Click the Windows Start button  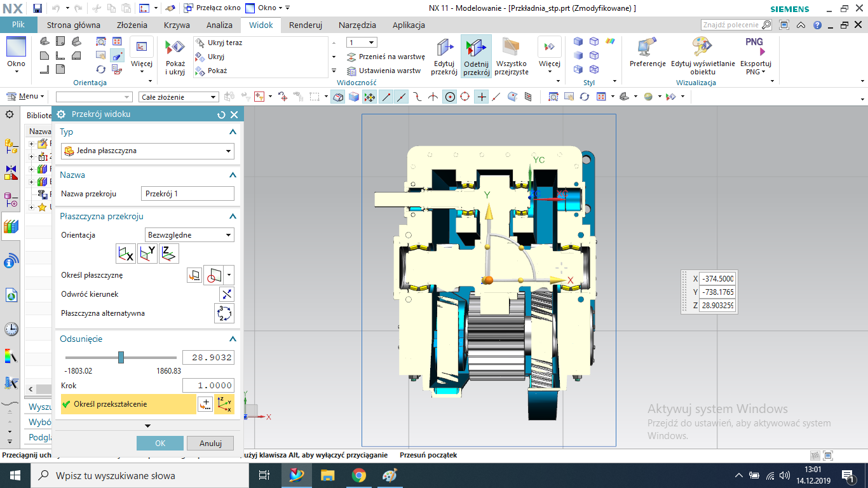click(x=15, y=475)
